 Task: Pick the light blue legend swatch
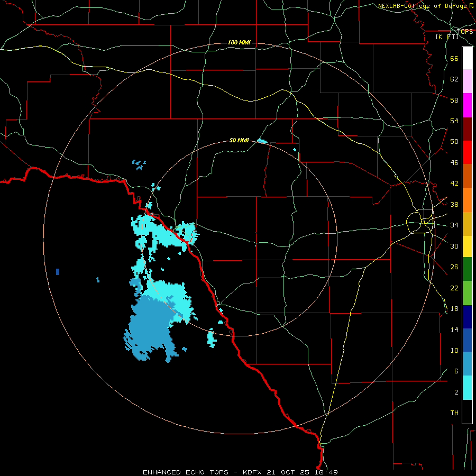(x=467, y=364)
